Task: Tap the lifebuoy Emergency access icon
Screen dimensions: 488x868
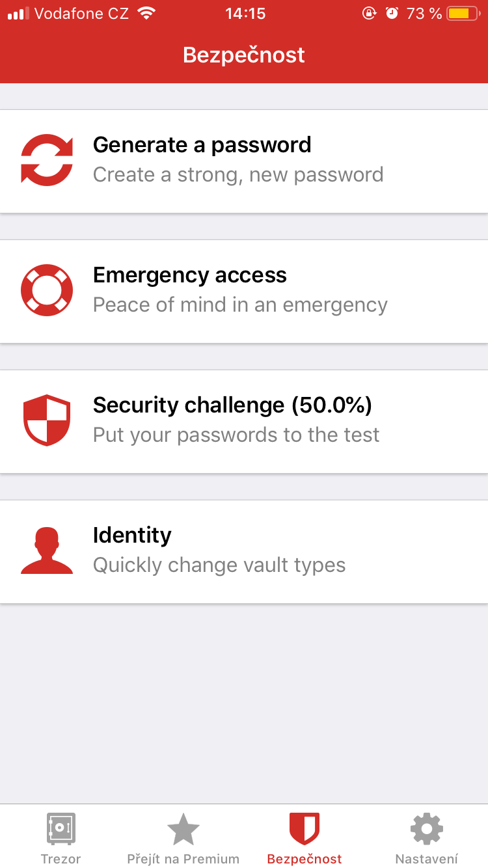Action: point(47,290)
